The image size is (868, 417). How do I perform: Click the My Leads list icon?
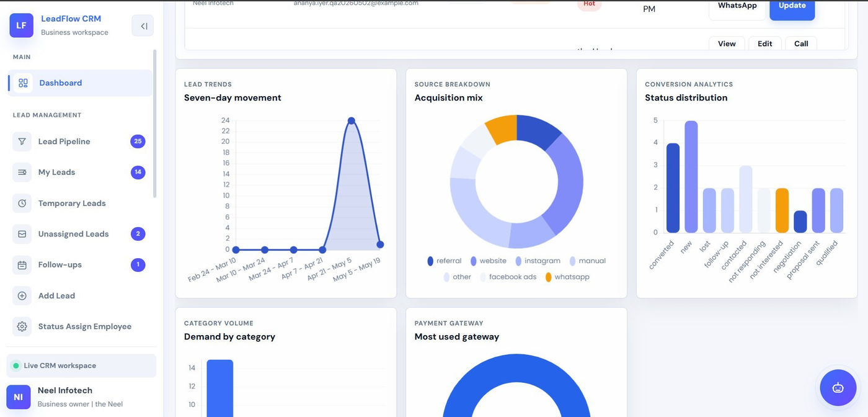(22, 173)
